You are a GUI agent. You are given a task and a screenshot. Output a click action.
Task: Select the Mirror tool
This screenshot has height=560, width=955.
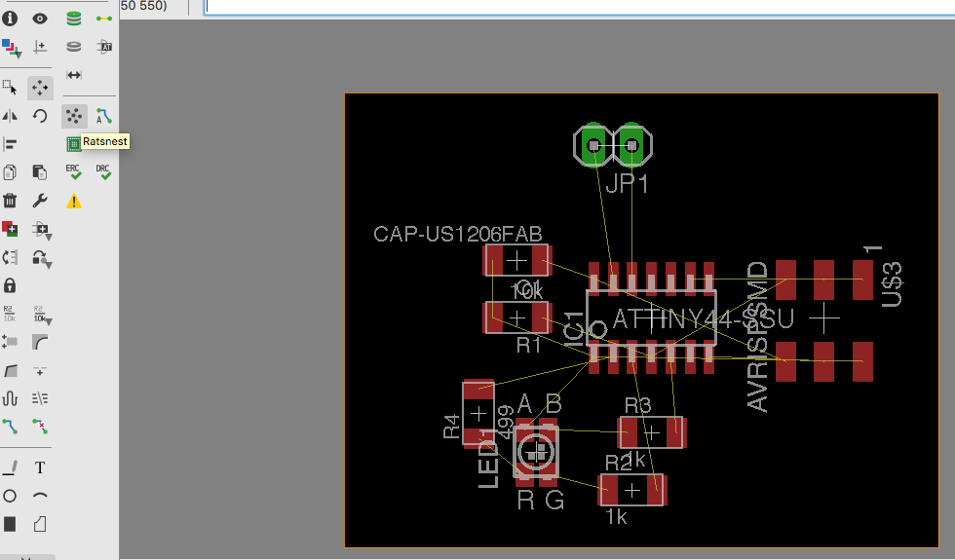pyautogui.click(x=10, y=116)
